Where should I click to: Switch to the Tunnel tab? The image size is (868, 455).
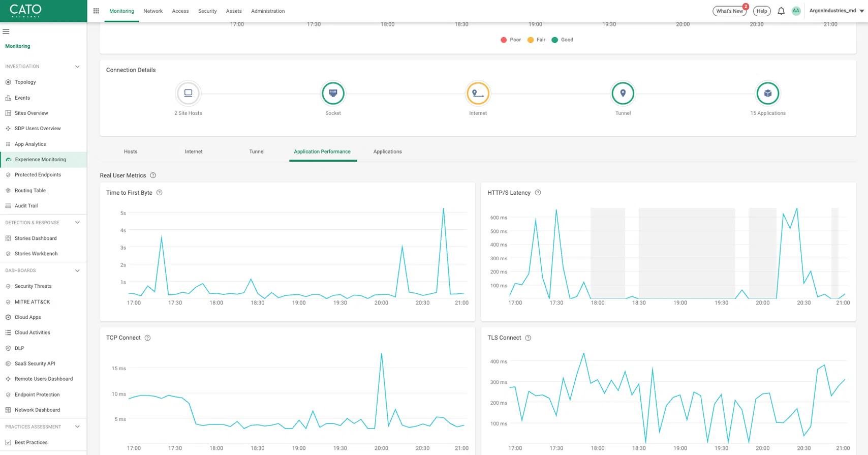coord(257,151)
